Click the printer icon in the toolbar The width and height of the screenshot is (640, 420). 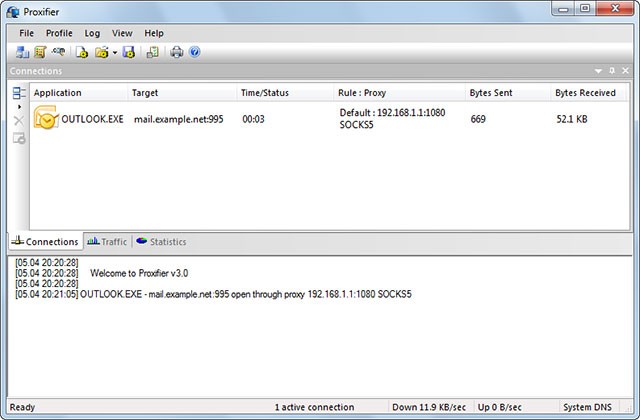177,52
